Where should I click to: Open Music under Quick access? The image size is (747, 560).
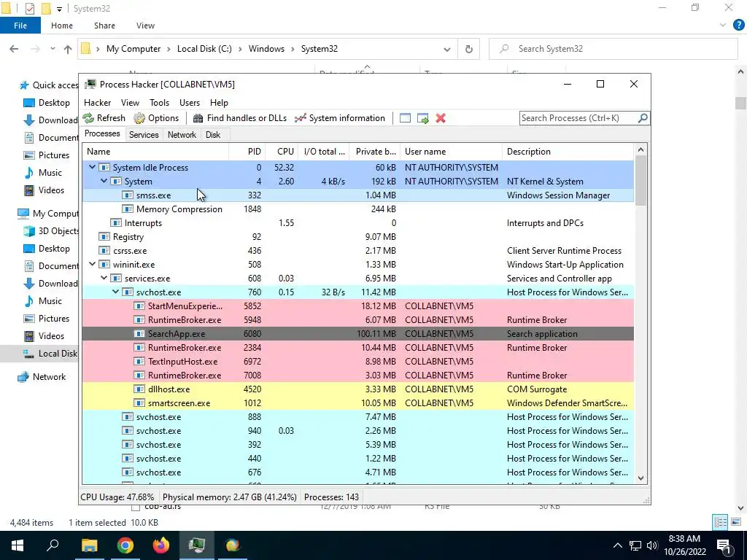pos(50,172)
